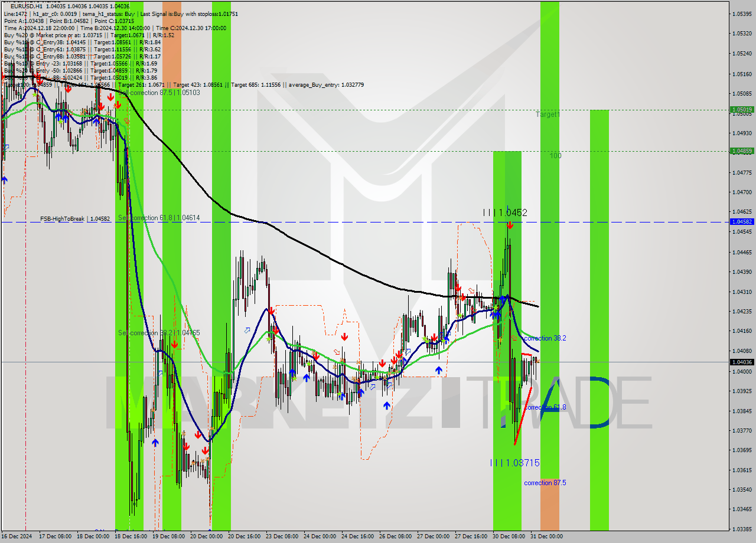
Task: Click the current price tag 1.04036
Action: tap(742, 362)
